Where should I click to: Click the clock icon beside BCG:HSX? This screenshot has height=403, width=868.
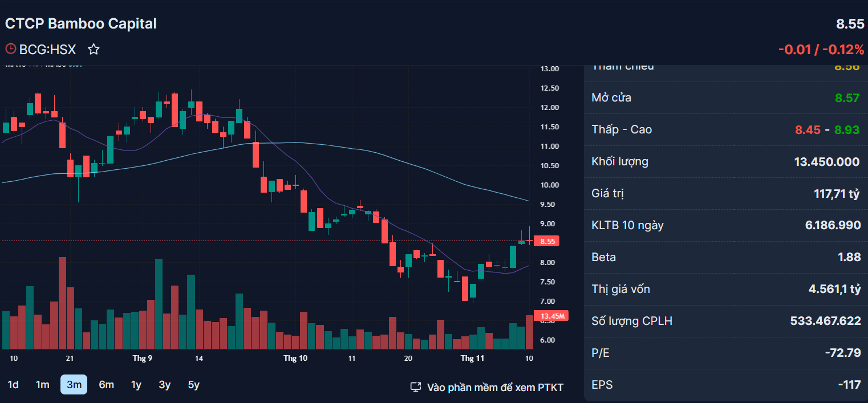(x=10, y=49)
